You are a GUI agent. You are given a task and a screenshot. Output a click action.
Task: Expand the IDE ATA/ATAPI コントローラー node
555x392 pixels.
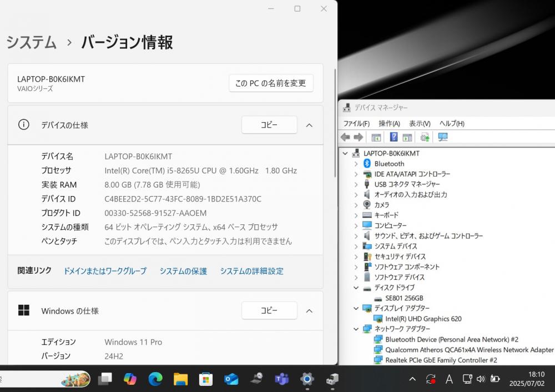click(356, 174)
